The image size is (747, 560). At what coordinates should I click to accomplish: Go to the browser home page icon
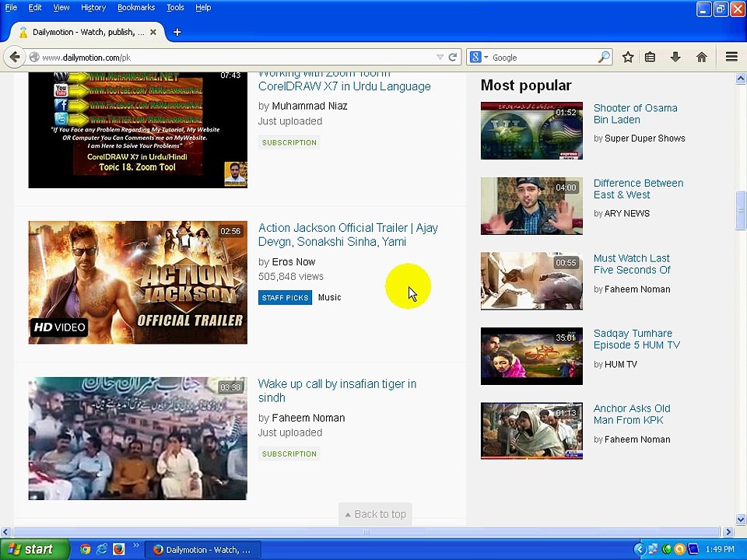(701, 57)
